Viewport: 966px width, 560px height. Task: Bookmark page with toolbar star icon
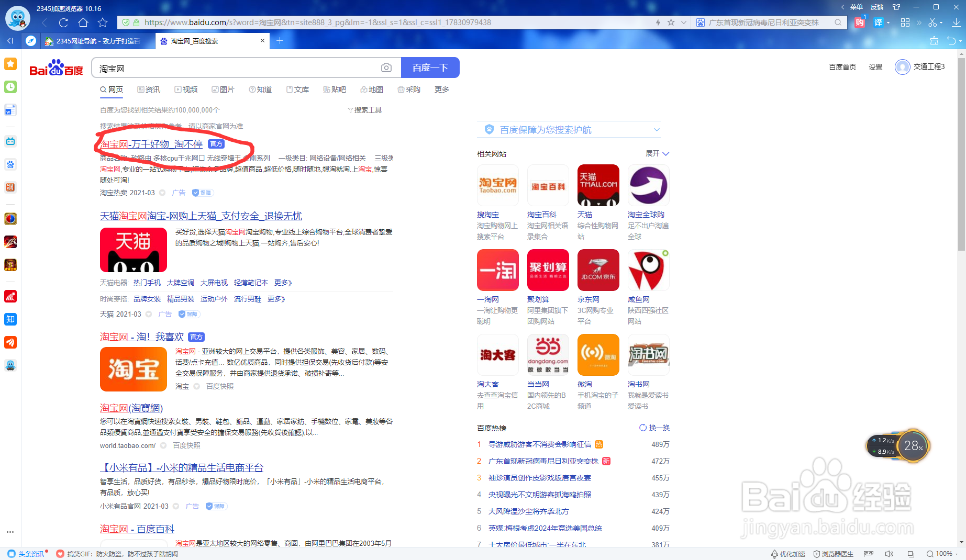[103, 23]
